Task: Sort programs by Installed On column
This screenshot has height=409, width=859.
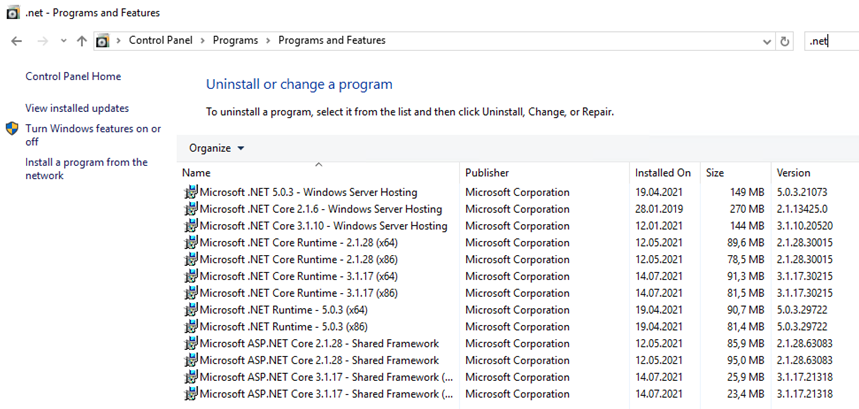Action: 662,173
